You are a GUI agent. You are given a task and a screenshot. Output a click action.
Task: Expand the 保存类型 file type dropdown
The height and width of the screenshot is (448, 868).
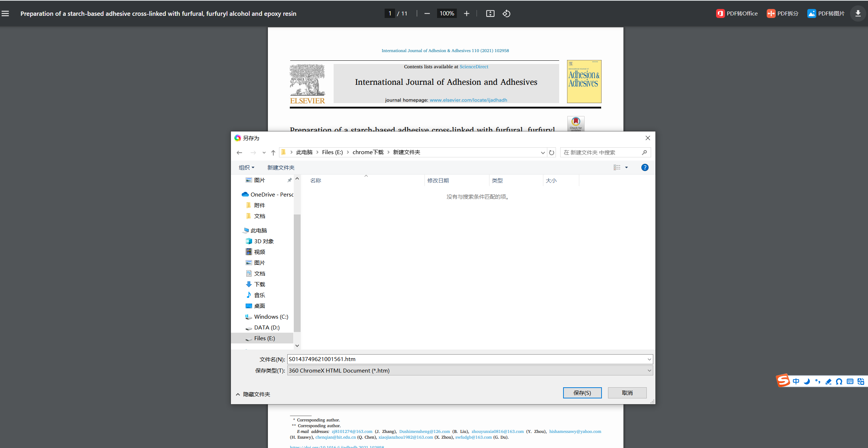(649, 370)
